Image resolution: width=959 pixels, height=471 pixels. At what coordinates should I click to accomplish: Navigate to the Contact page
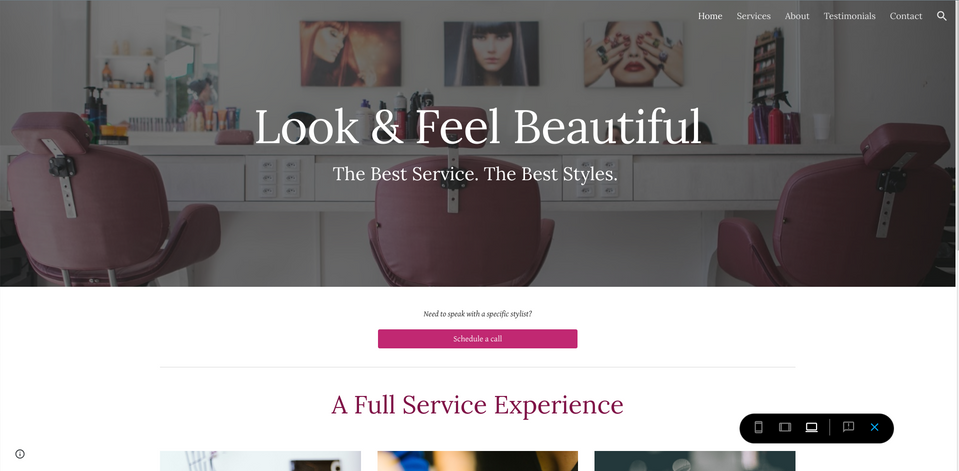pyautogui.click(x=906, y=16)
